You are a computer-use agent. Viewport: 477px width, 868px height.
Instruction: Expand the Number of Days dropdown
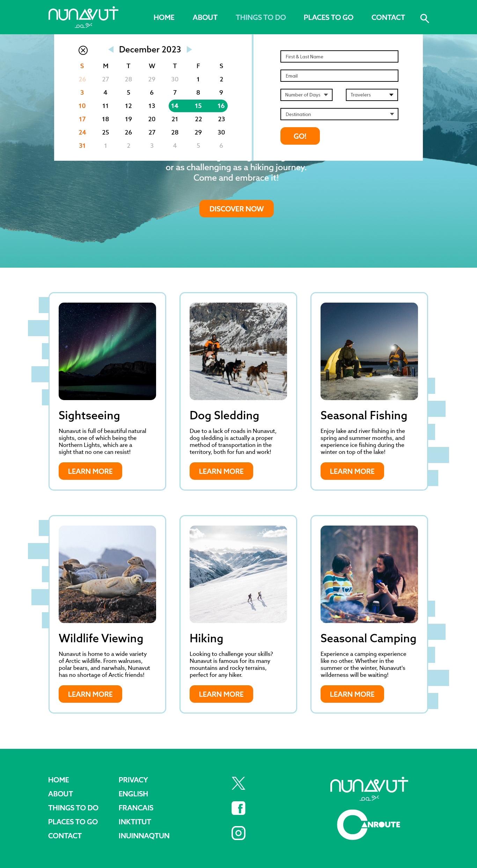click(x=306, y=95)
